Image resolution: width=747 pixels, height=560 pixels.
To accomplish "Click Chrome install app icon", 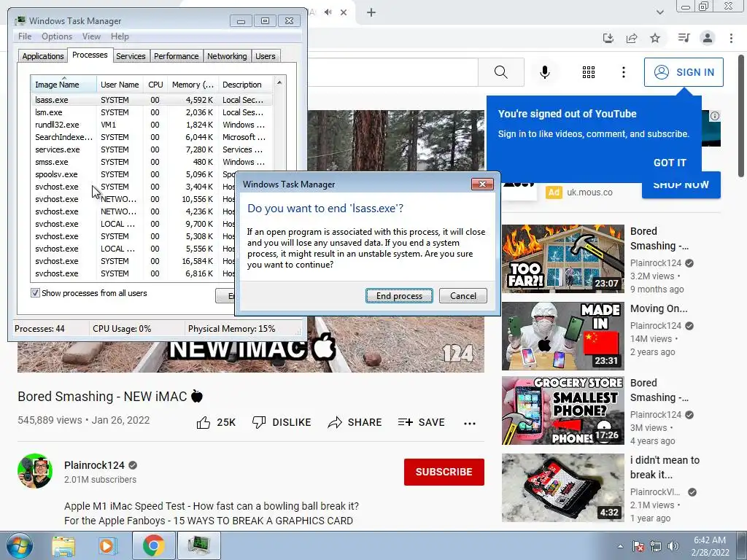I will coord(608,38).
